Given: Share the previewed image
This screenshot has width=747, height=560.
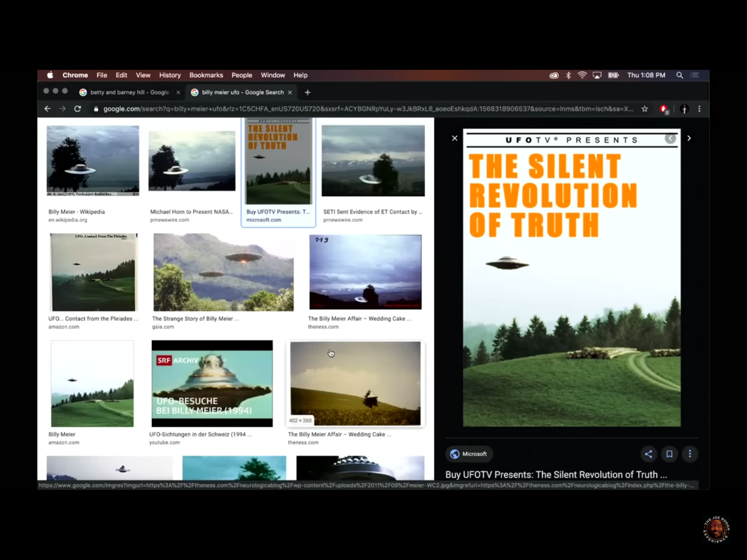Looking at the screenshot, I should (648, 454).
